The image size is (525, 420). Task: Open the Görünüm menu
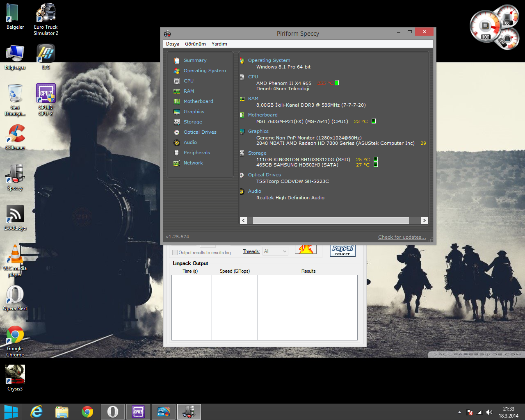point(195,44)
